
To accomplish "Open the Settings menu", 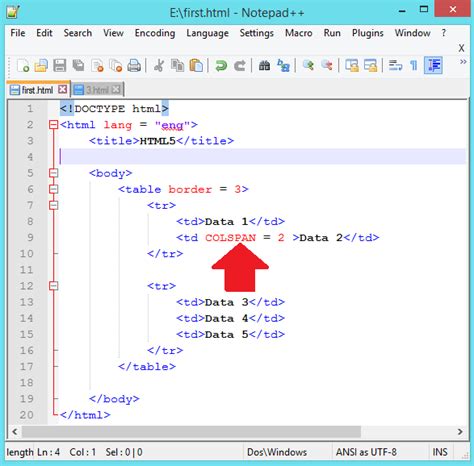I will point(257,33).
